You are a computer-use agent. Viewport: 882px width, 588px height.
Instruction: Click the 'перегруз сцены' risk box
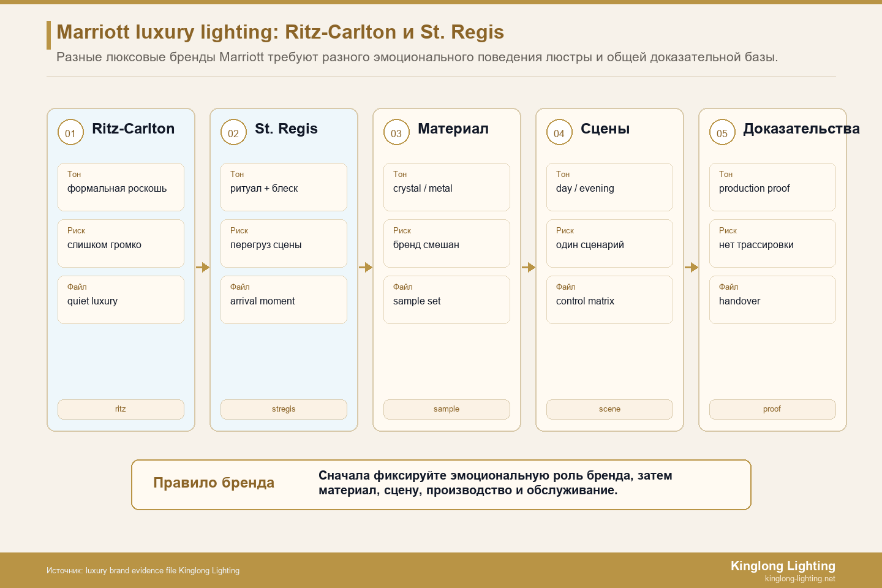(x=284, y=243)
